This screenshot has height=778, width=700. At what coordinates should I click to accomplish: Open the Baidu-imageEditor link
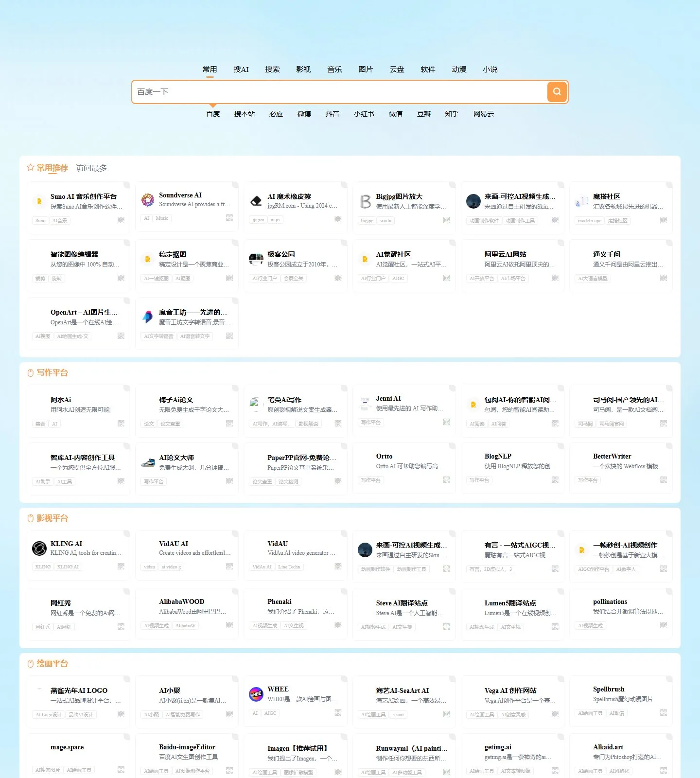pos(187,747)
